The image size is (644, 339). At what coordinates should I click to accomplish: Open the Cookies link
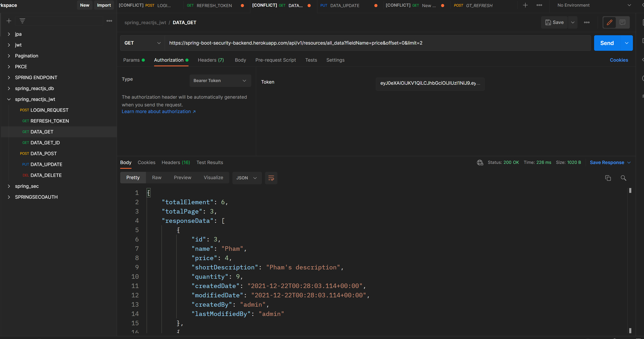pyautogui.click(x=619, y=60)
